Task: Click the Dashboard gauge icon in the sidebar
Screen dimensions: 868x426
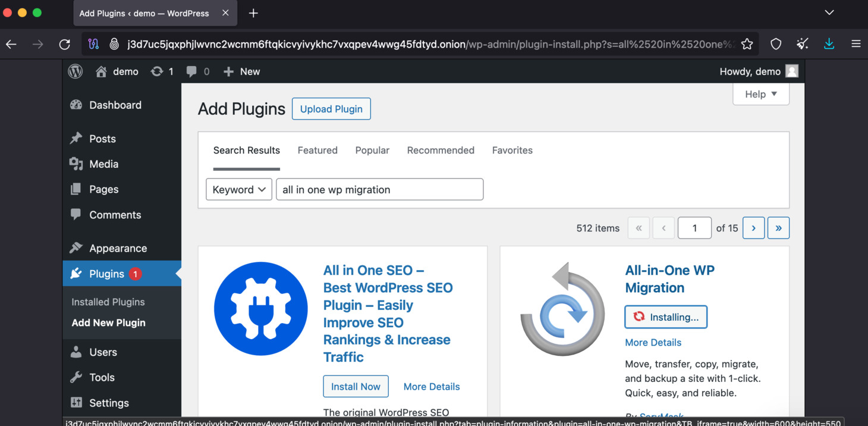Action: pos(76,105)
